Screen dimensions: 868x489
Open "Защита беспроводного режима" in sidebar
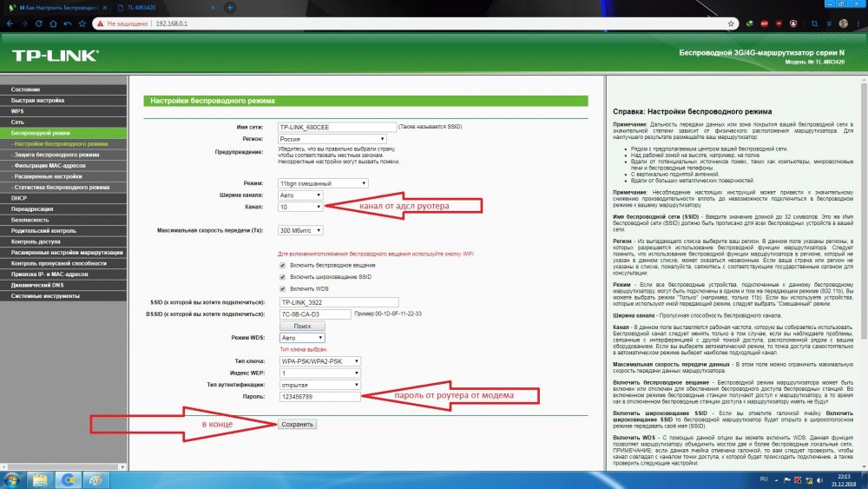(61, 154)
